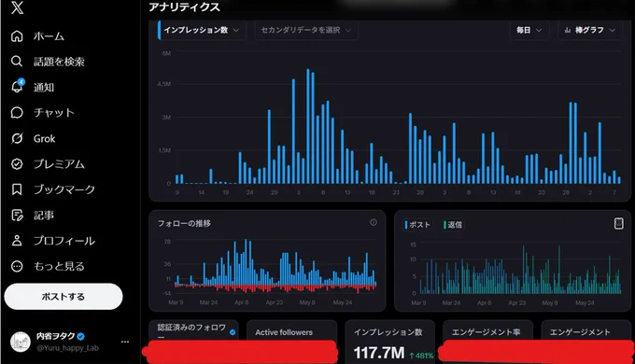Screen dimensions: 635x364
Task: Open the 棒グラフ chart type dropdown
Action: coord(589,31)
